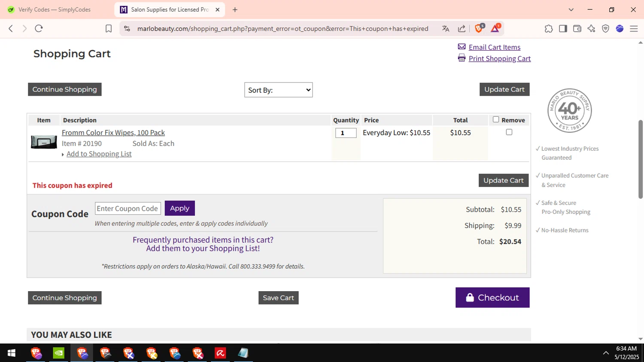This screenshot has height=362, width=644.
Task: Click the 40+ Years Marlo badge
Action: pyautogui.click(x=570, y=110)
